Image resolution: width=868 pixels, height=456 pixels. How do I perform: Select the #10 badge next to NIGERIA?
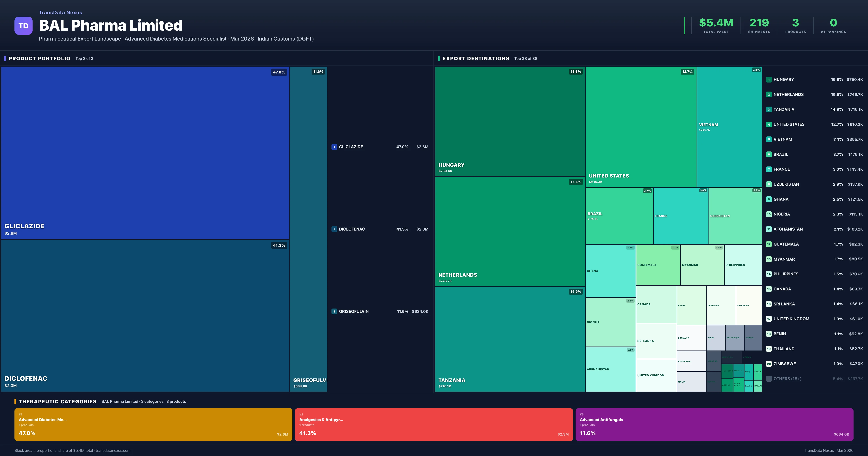pos(769,214)
